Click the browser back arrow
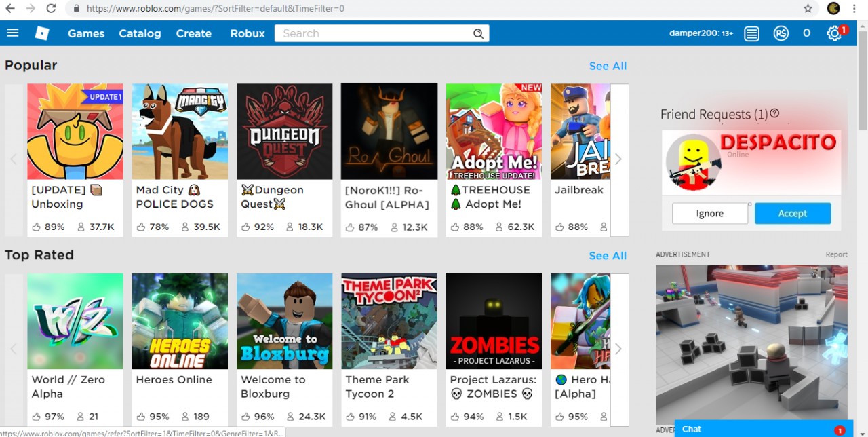The image size is (868, 437). click(x=10, y=9)
